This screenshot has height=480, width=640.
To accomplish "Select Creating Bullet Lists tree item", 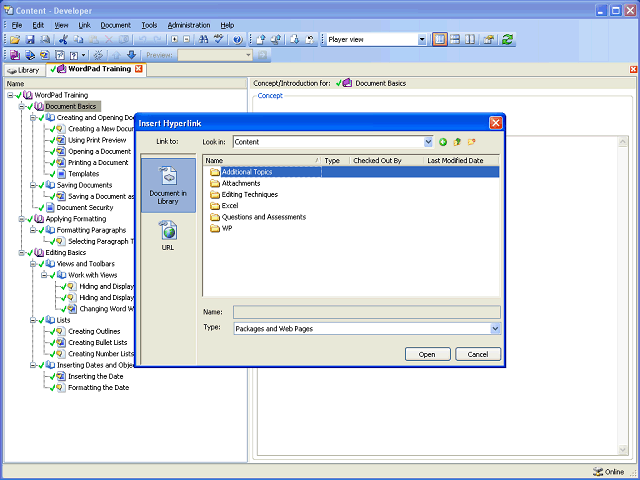I will click(98, 343).
